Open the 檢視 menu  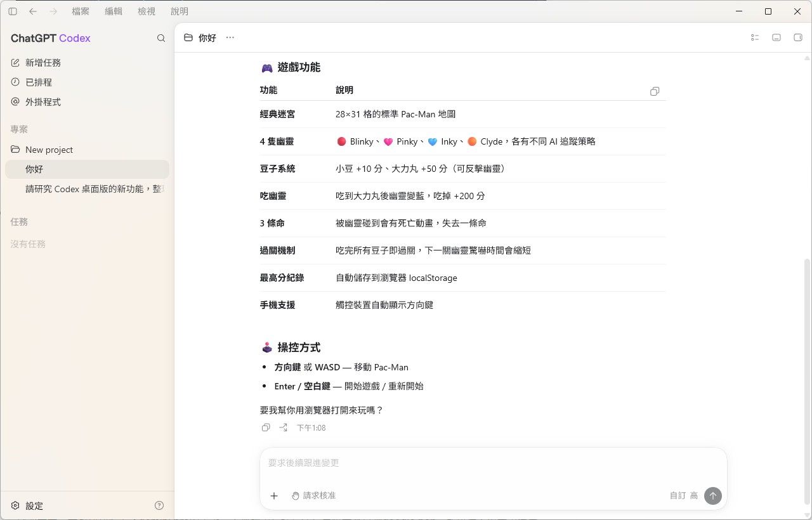point(147,11)
